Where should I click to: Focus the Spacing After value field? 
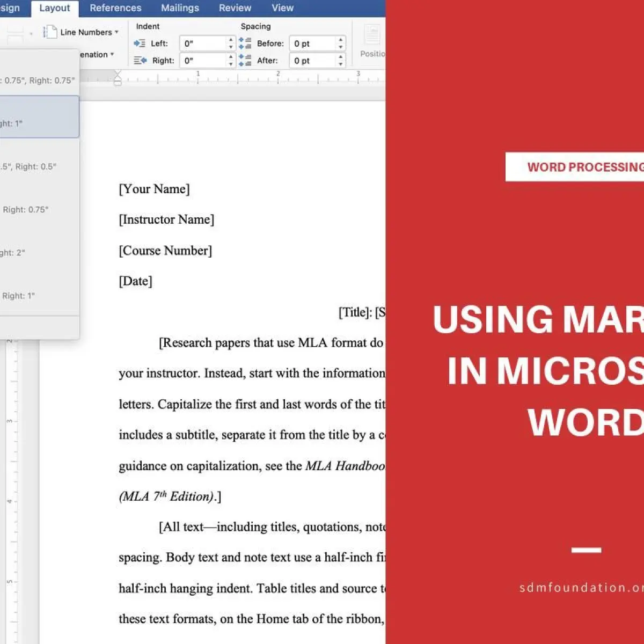click(312, 61)
